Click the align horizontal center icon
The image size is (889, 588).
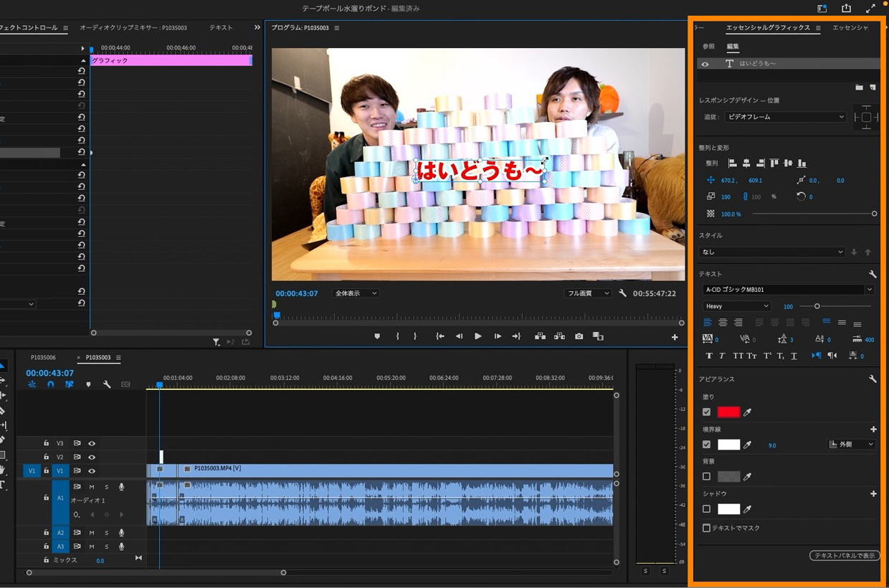(746, 163)
